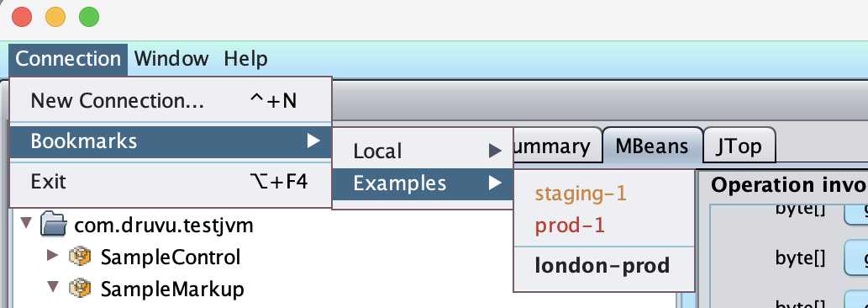Image resolution: width=868 pixels, height=308 pixels.
Task: Switch to the MBeans tab
Action: (652, 146)
